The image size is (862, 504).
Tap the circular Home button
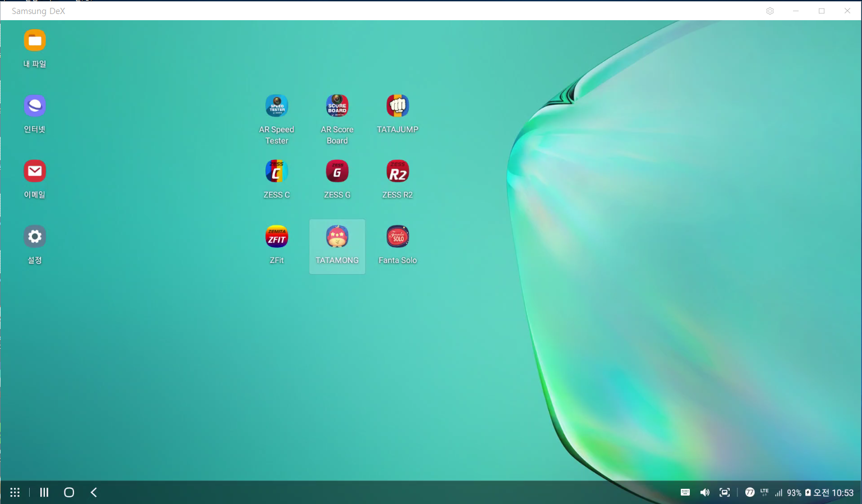[69, 492]
